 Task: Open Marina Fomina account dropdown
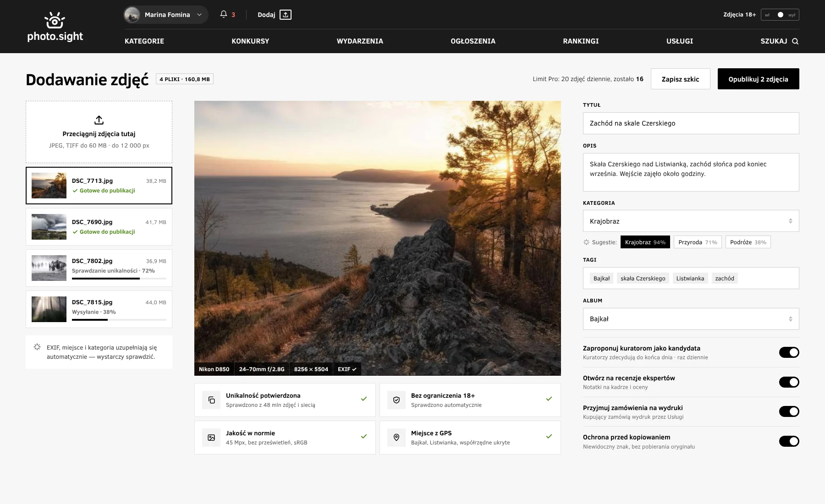[165, 15]
